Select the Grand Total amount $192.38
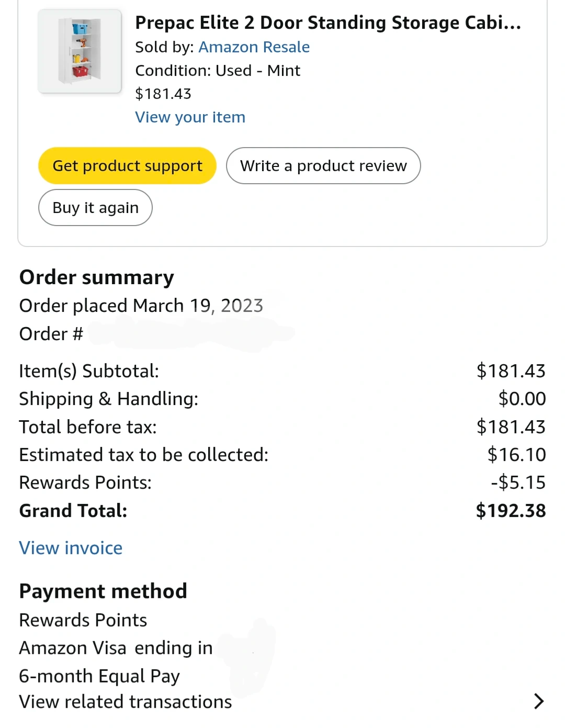The width and height of the screenshot is (565, 728). [x=511, y=511]
